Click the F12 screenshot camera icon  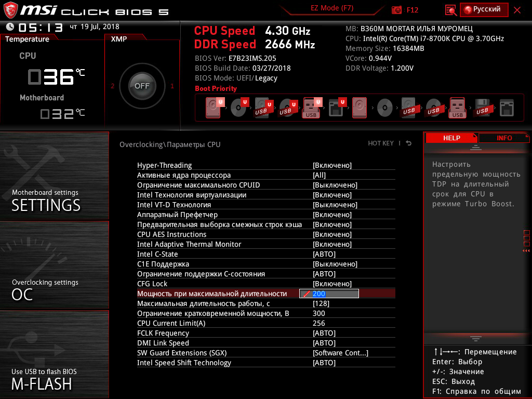pyautogui.click(x=396, y=10)
